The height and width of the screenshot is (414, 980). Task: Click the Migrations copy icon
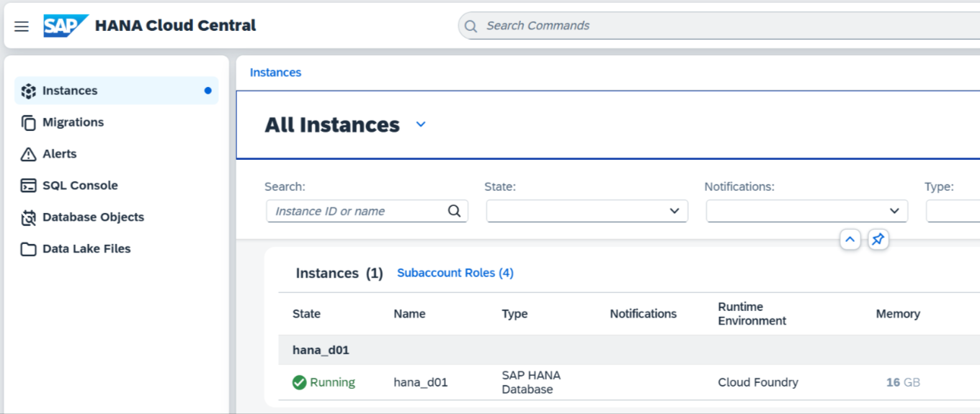click(28, 122)
